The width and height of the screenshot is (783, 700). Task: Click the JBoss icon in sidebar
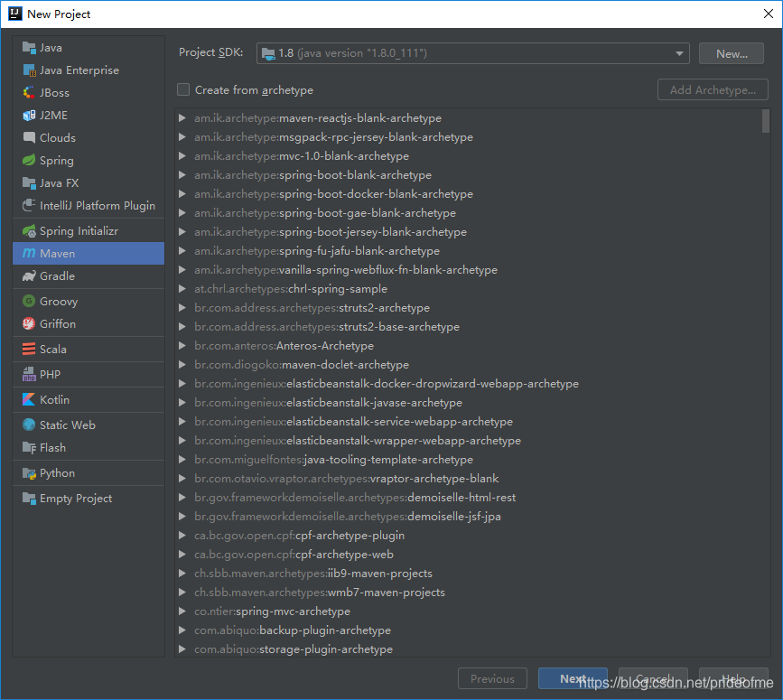click(x=29, y=93)
